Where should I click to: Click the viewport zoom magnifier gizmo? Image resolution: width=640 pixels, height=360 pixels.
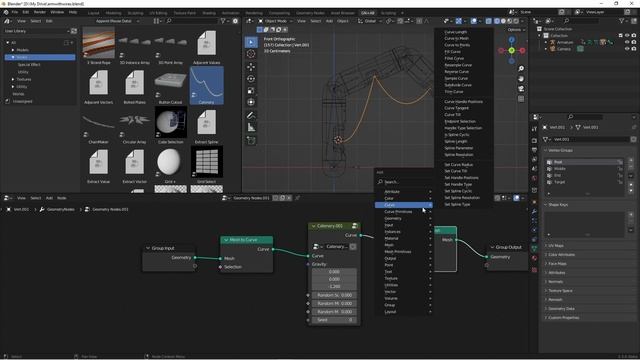point(521,69)
